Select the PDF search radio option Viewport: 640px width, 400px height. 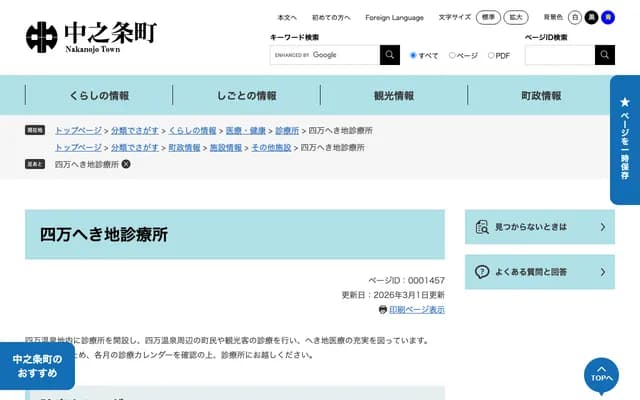point(491,56)
